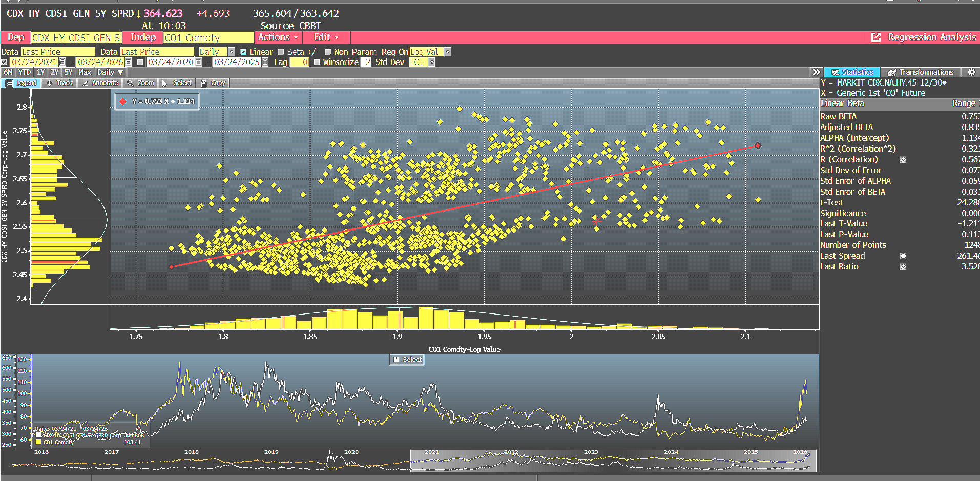Click the Linear Beta column header

coord(842,103)
